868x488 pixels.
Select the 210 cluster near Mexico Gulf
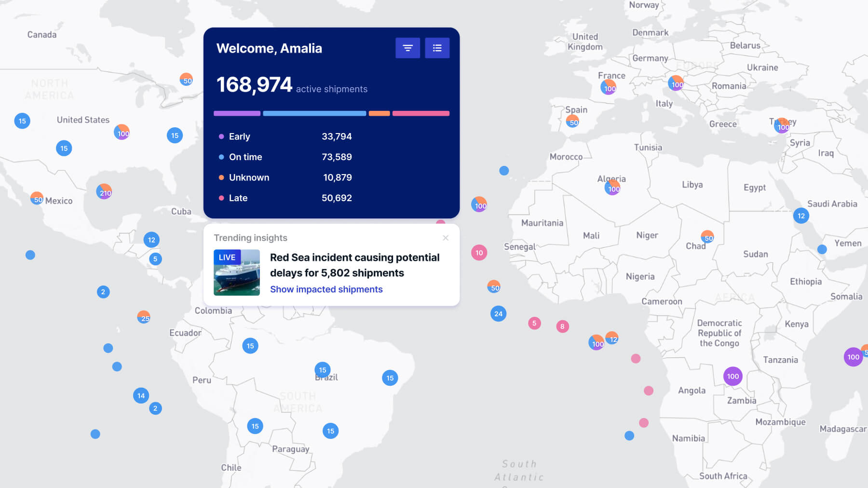(104, 192)
